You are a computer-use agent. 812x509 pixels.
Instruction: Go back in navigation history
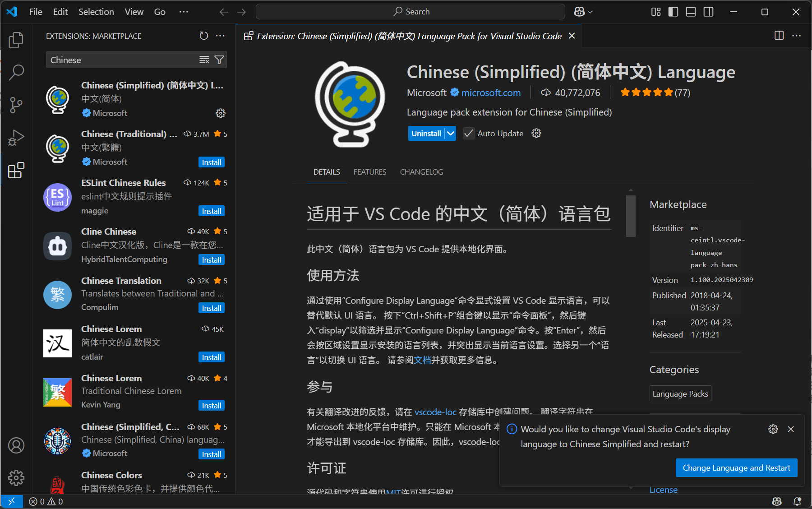(224, 12)
